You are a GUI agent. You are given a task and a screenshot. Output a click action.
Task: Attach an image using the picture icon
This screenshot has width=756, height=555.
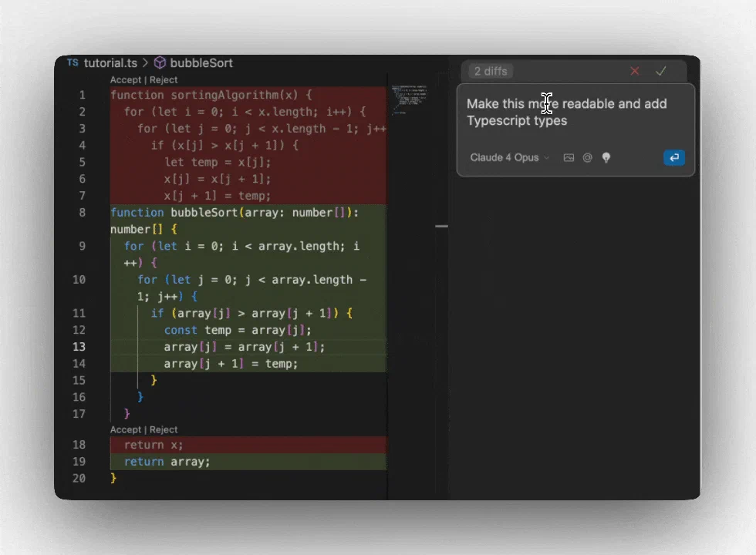click(569, 157)
